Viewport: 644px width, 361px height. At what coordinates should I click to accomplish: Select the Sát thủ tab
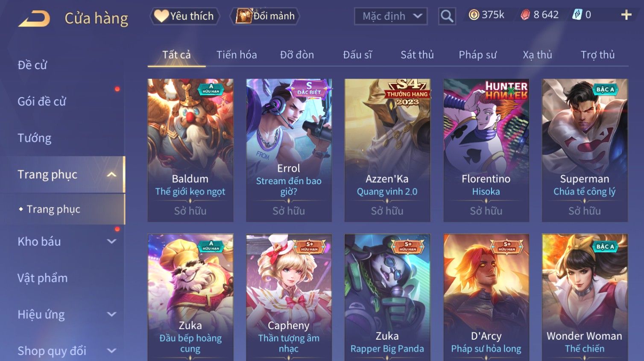(417, 55)
